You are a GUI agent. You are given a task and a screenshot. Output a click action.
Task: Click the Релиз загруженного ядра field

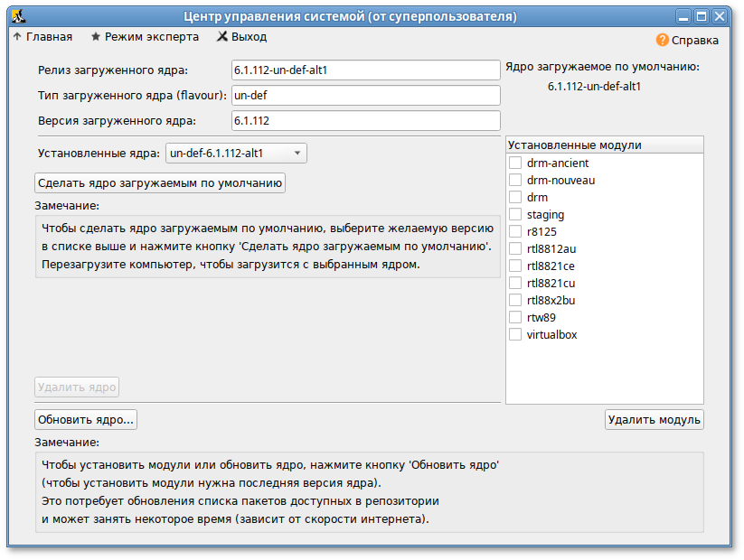click(x=365, y=70)
